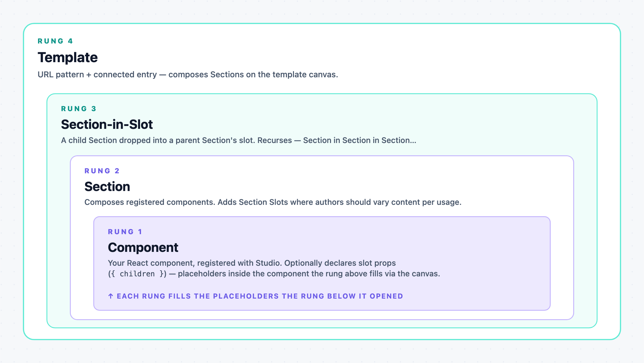Click the Section heading in Rung 2
Viewport: 644px width, 363px height.
click(107, 186)
